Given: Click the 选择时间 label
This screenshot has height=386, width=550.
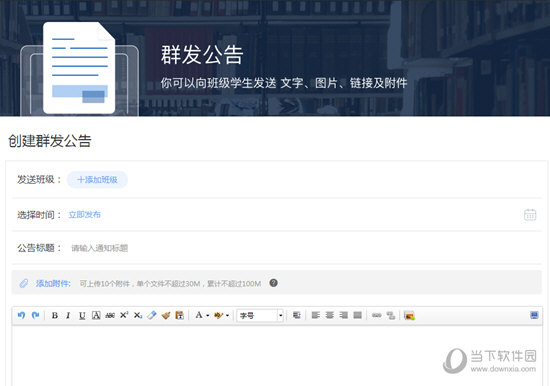Looking at the screenshot, I should pyautogui.click(x=39, y=214).
